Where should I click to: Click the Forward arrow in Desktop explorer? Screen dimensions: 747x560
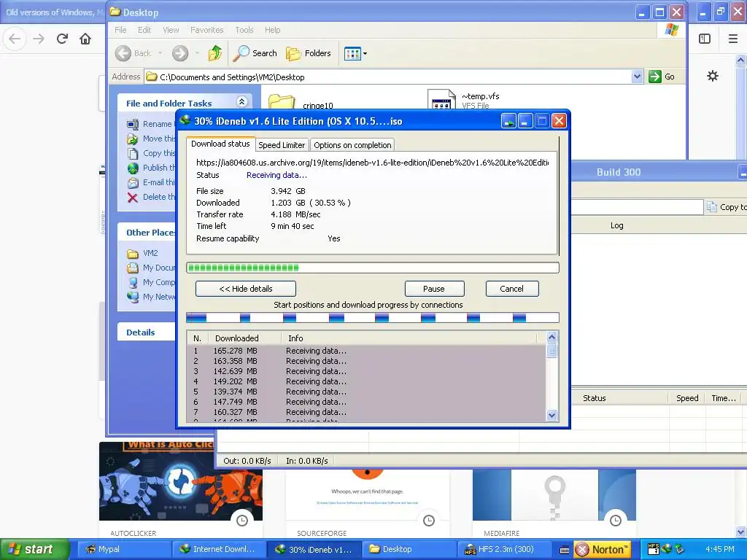(180, 53)
